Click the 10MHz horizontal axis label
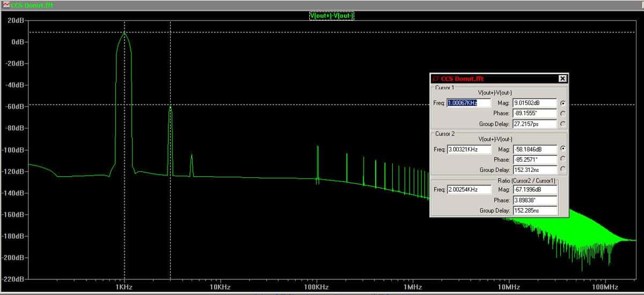This screenshot has height=295, width=644. pyautogui.click(x=509, y=287)
